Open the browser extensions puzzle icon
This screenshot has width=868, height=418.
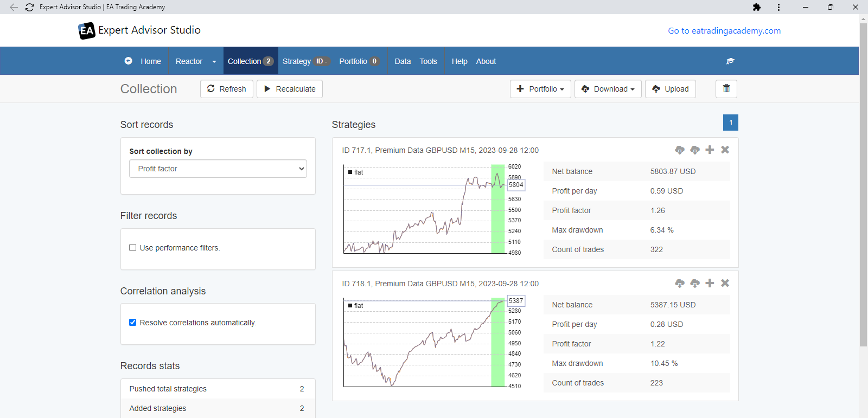coord(757,7)
